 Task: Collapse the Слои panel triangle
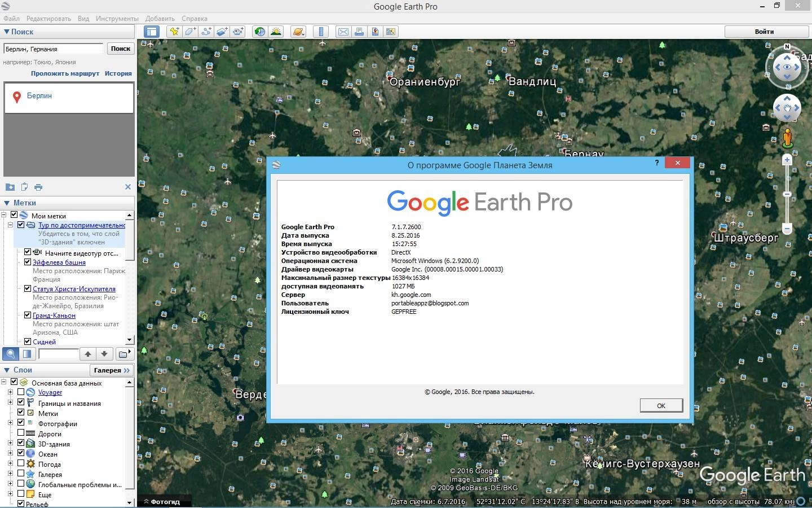pos(7,370)
